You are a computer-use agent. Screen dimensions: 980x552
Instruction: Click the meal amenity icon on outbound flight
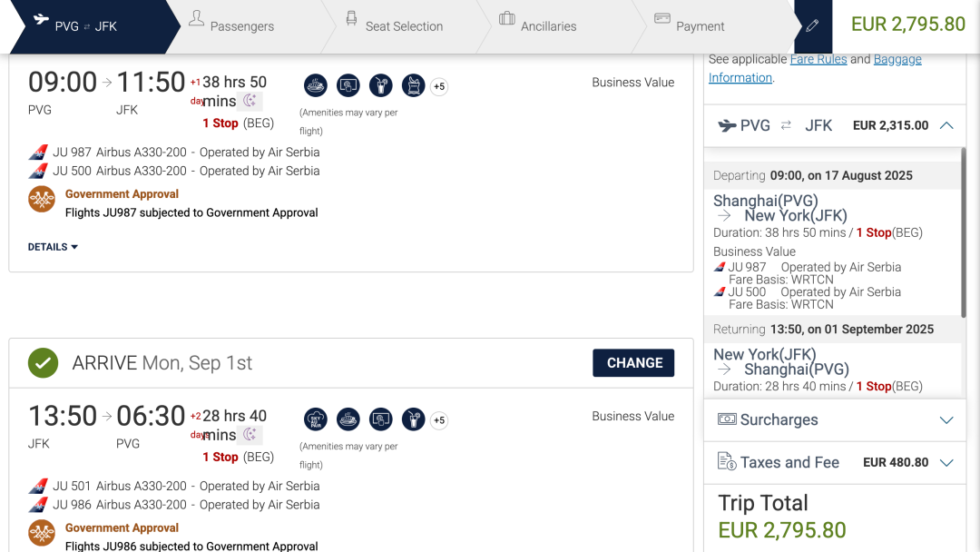pos(316,85)
